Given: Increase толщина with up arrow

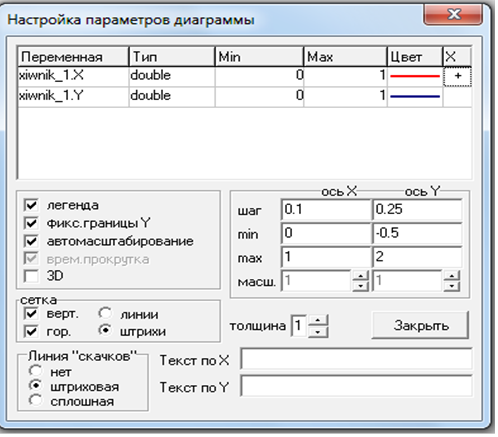Looking at the screenshot, I should tap(318, 320).
